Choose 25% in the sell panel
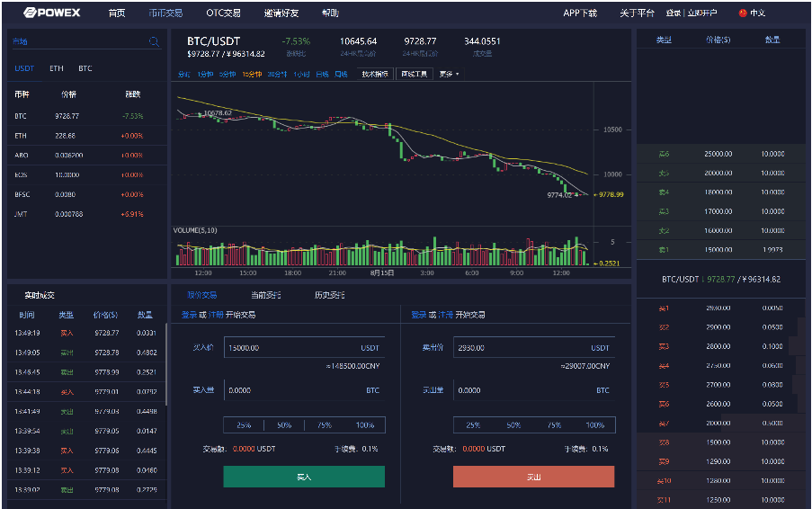Screen dimensions: 812x509 click(473, 425)
